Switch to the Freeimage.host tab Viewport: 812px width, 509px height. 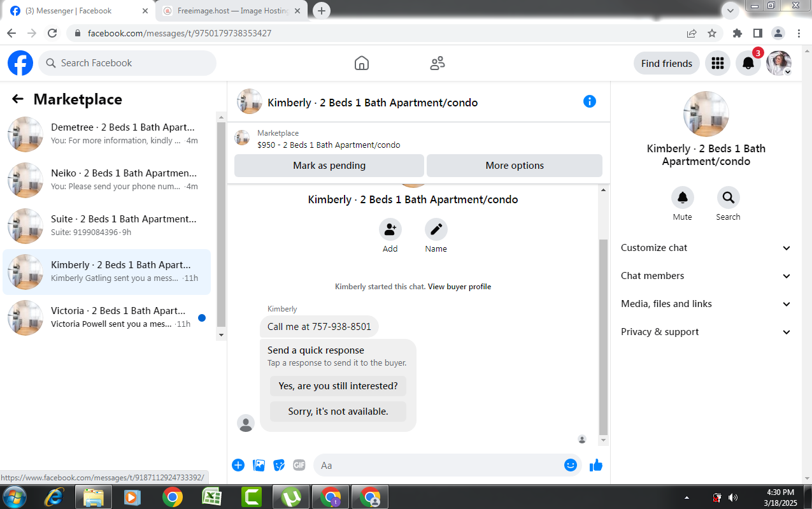(x=233, y=11)
